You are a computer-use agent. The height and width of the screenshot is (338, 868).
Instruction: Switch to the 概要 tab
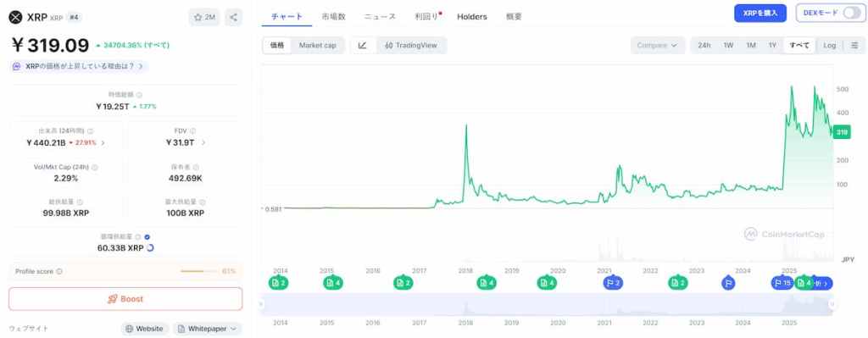514,17
